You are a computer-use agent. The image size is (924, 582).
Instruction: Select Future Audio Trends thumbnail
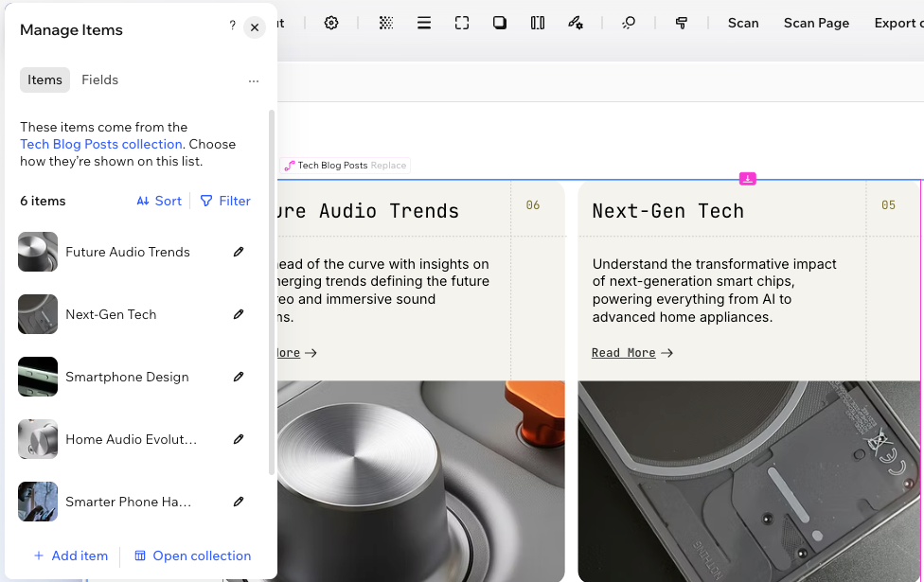[x=38, y=252]
